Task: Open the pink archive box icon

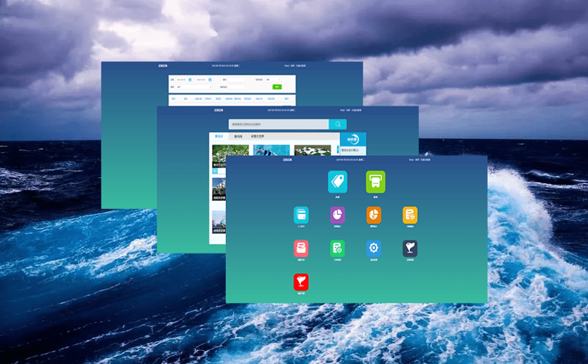Action: click(301, 249)
